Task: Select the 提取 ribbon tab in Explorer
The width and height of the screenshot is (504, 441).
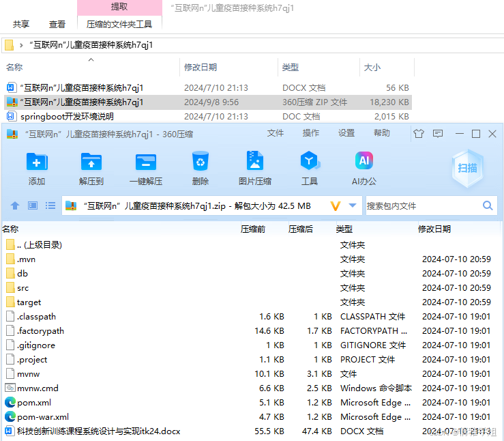Action: pos(119,7)
